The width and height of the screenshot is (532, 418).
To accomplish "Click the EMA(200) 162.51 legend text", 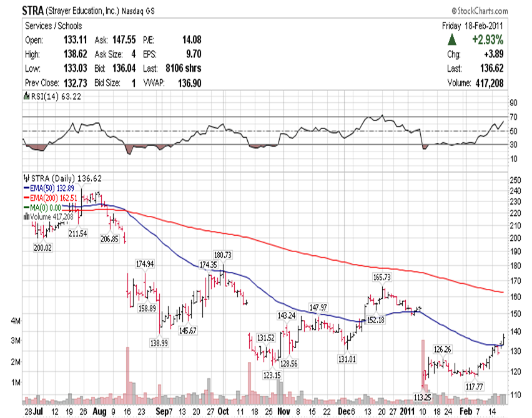I will pos(54,198).
